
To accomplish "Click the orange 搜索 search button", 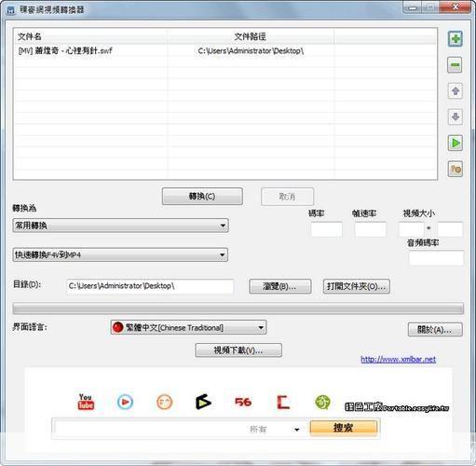I will point(344,428).
